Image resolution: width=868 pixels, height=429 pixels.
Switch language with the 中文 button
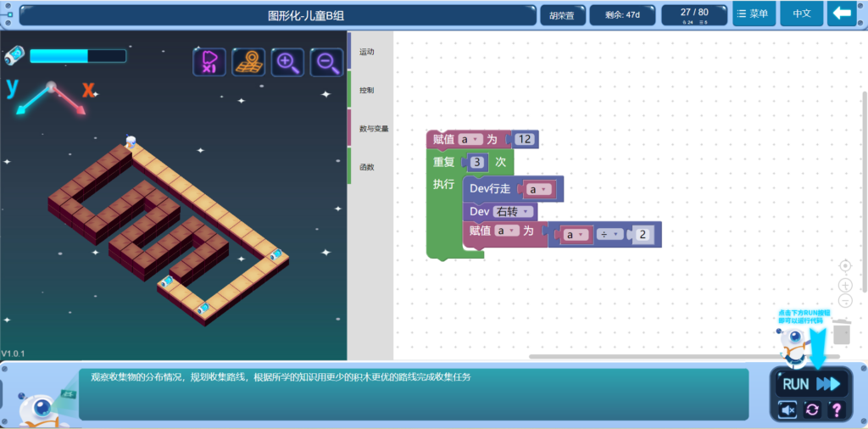point(801,14)
